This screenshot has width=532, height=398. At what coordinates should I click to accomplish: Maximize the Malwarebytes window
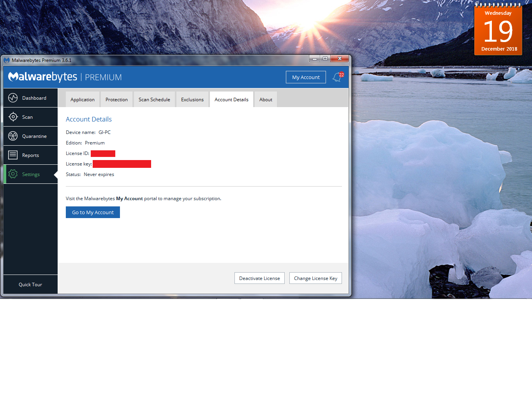coord(325,58)
